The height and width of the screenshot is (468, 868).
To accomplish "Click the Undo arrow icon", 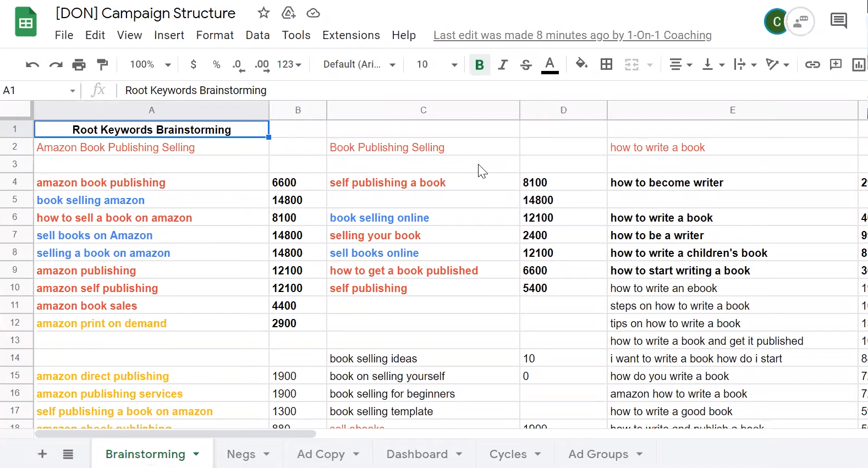I will point(32,65).
